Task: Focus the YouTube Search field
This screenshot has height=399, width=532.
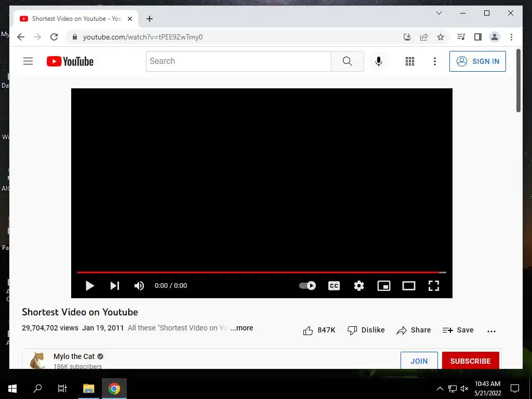Action: pyautogui.click(x=238, y=61)
